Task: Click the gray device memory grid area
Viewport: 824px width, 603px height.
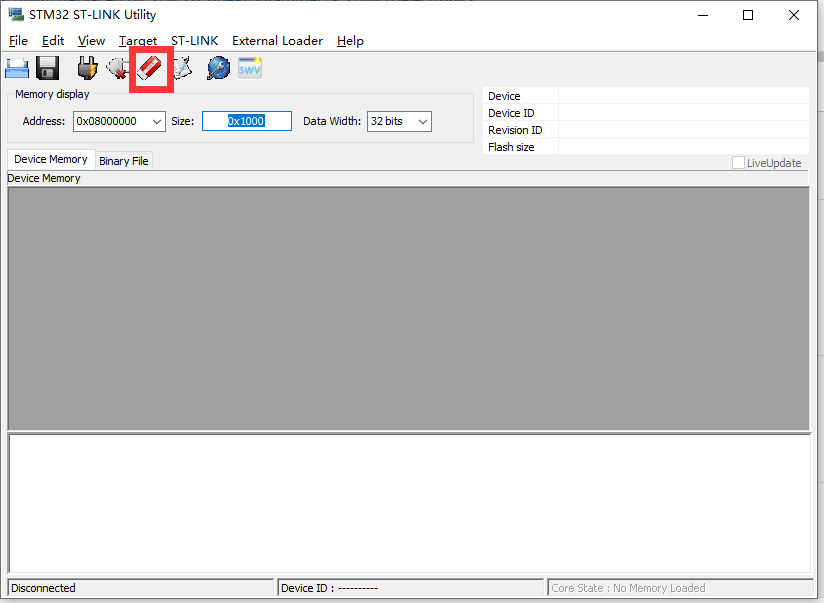Action: [409, 309]
